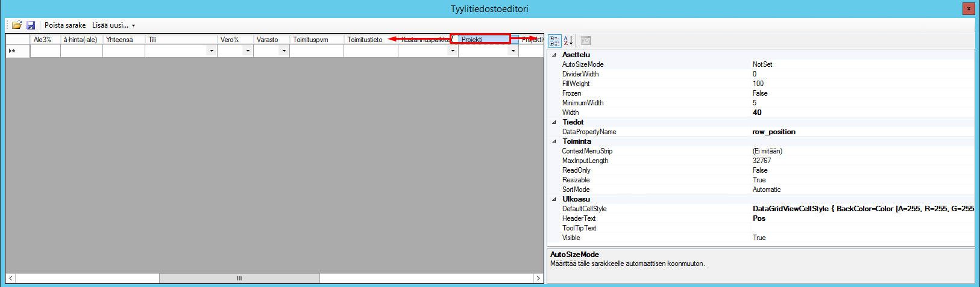Select the Frozen property row
Viewport: 980px width, 287px height.
tap(572, 93)
